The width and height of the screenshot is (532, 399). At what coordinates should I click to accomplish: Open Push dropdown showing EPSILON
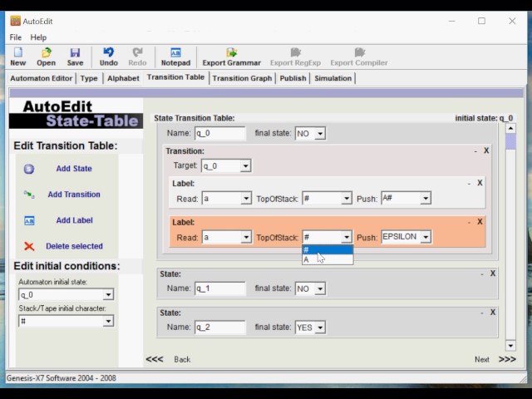pos(426,237)
